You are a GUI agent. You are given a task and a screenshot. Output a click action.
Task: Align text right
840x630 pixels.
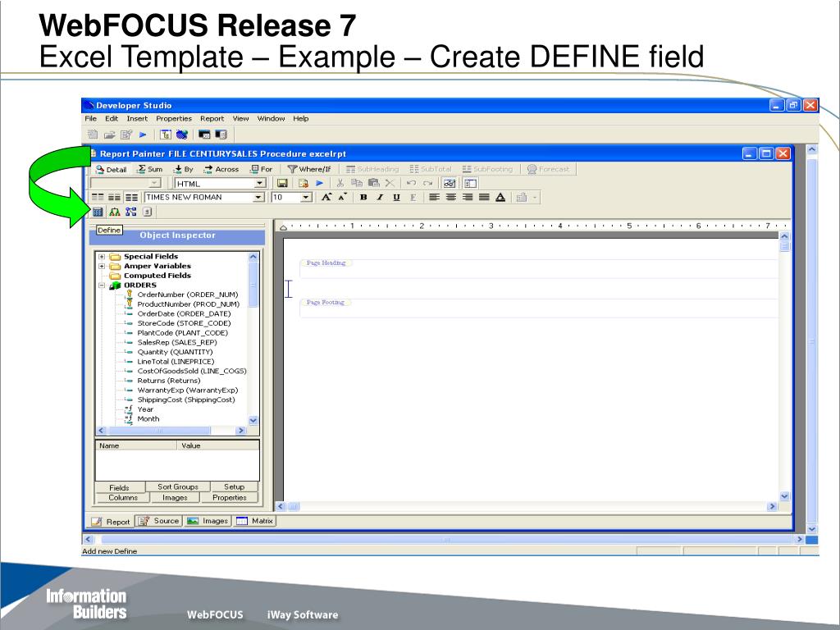click(468, 197)
